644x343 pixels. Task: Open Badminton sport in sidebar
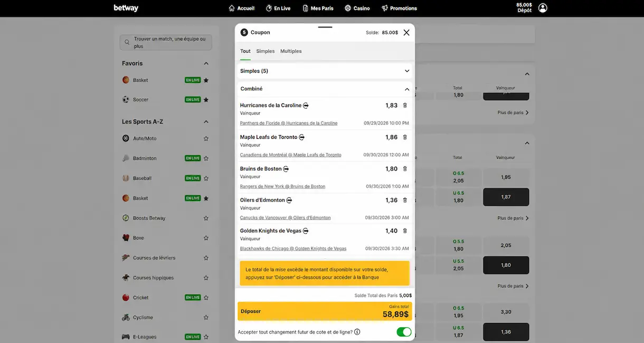click(x=145, y=158)
